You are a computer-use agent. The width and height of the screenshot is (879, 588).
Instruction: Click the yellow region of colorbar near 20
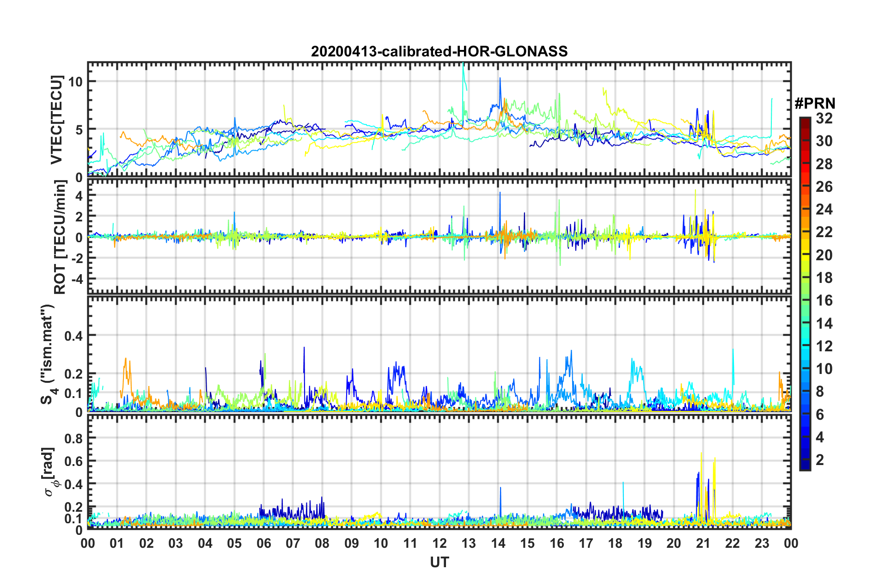click(x=805, y=255)
